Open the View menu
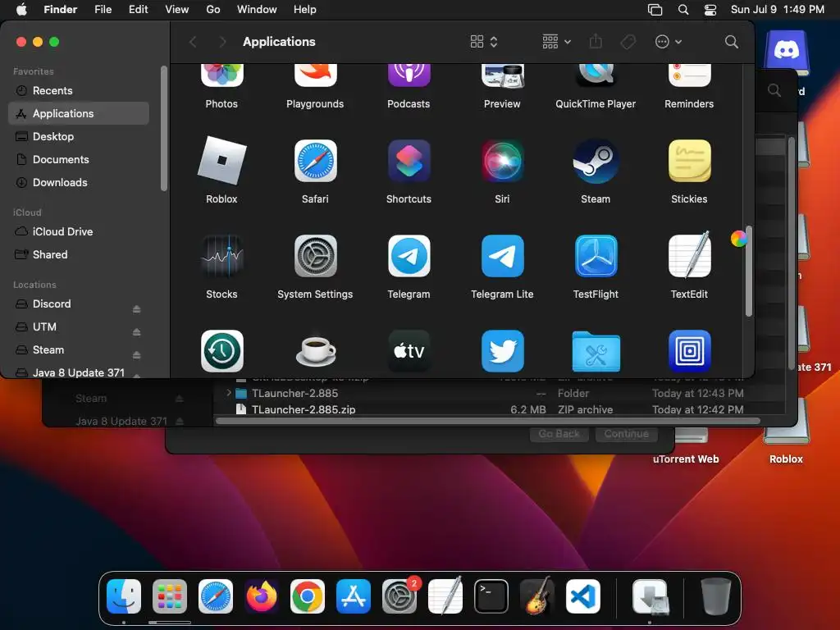 coord(177,9)
